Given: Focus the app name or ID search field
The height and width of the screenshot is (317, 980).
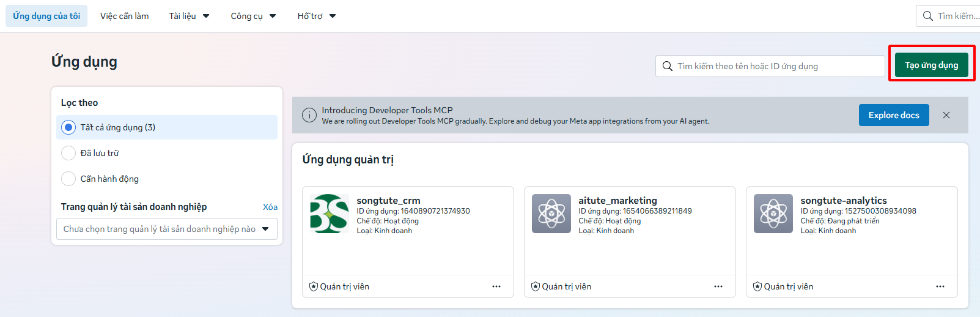Looking at the screenshot, I should point(770,66).
